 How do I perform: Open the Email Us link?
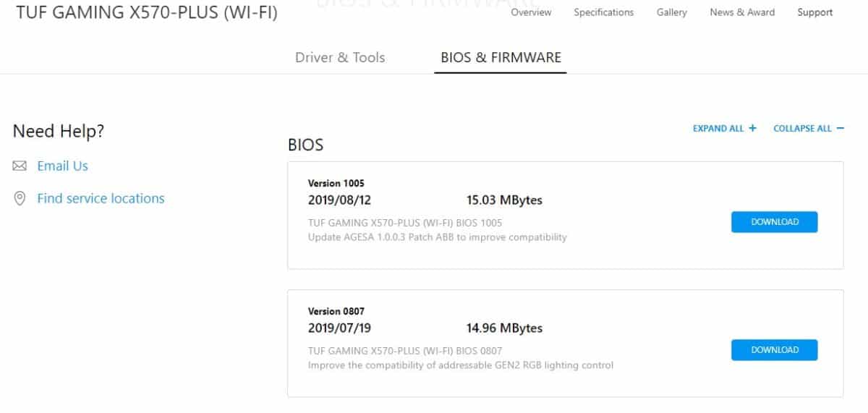tap(62, 166)
